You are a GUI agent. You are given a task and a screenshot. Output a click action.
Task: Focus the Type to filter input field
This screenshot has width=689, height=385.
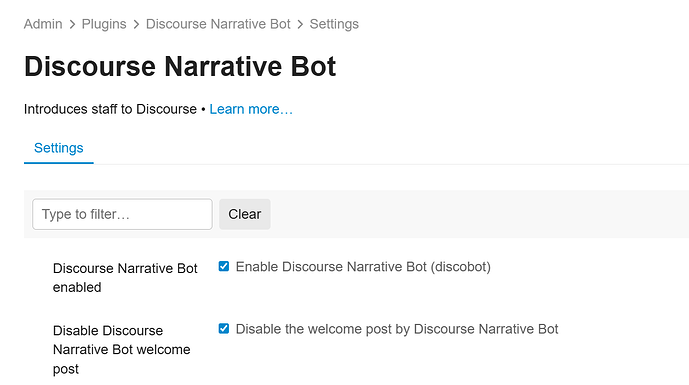(122, 214)
